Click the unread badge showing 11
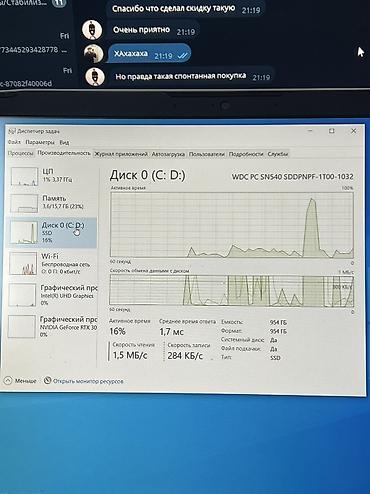Viewport: 370px width, 494px height. tap(59, 3)
